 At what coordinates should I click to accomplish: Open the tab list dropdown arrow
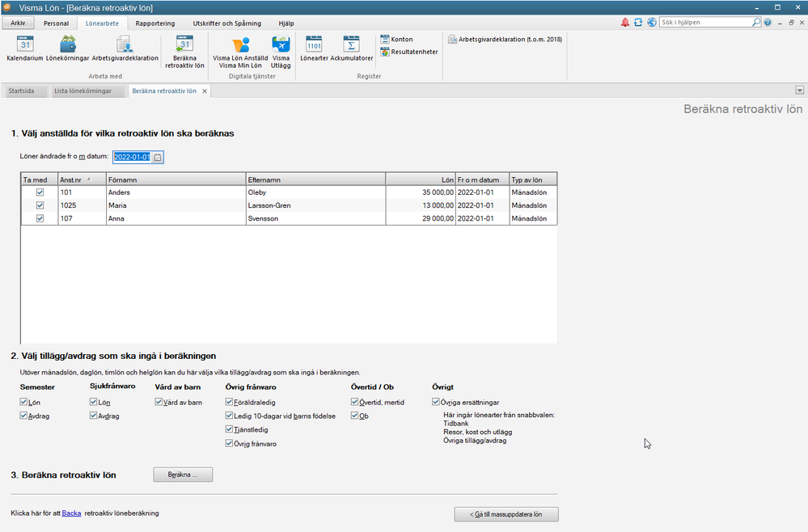[799, 90]
